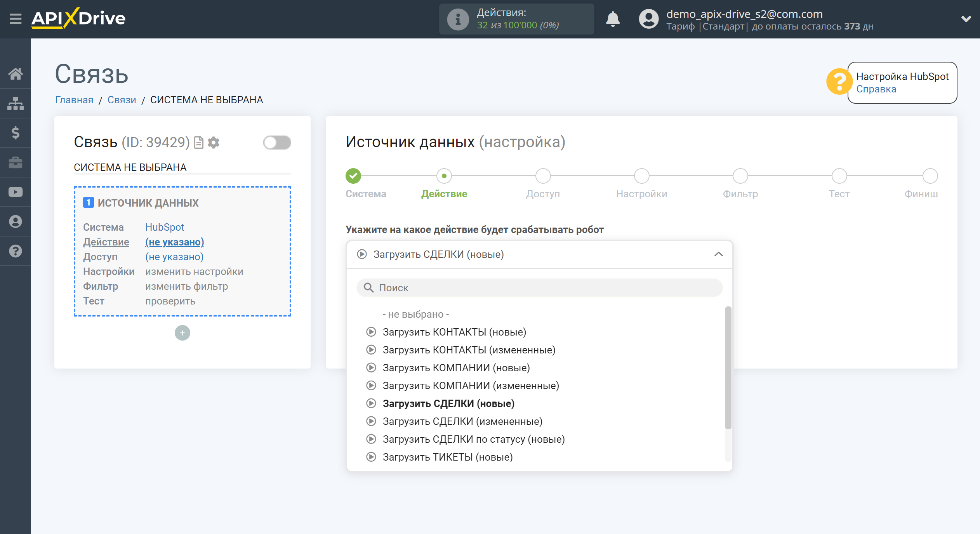This screenshot has width=980, height=534.
Task: Select Загрузить КОНТАКТЫ (новые)
Action: coord(454,332)
